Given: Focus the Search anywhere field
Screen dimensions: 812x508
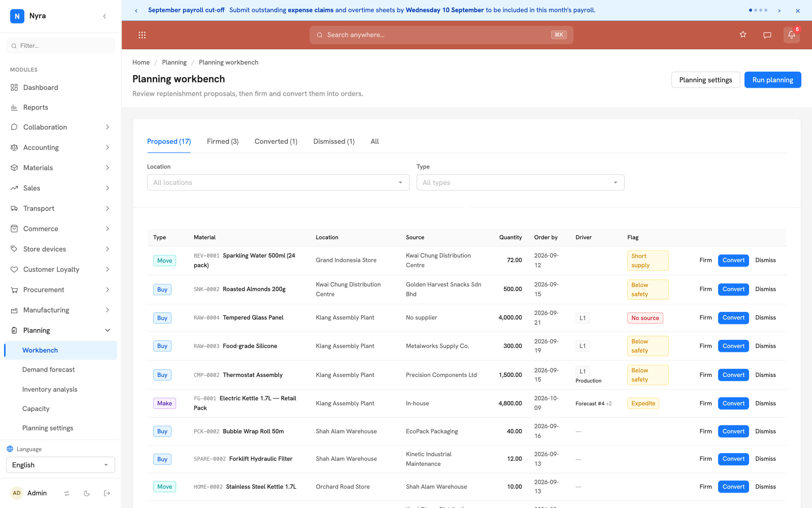Looking at the screenshot, I should point(441,35).
